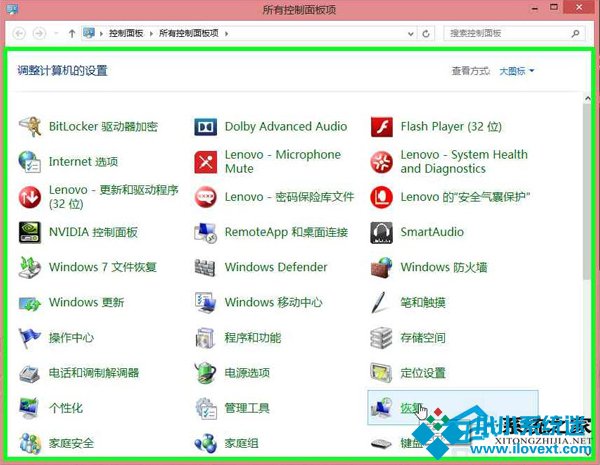Open the 电源选项 battery icon
The height and width of the screenshot is (465, 600).
click(205, 373)
